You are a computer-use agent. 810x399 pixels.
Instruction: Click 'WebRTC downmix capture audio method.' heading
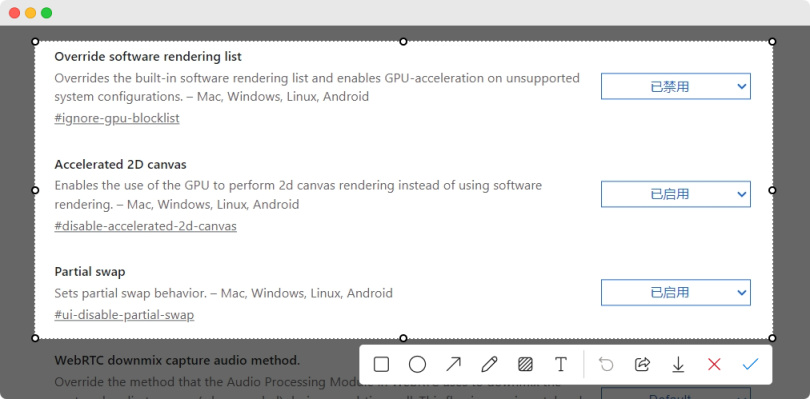click(x=177, y=361)
